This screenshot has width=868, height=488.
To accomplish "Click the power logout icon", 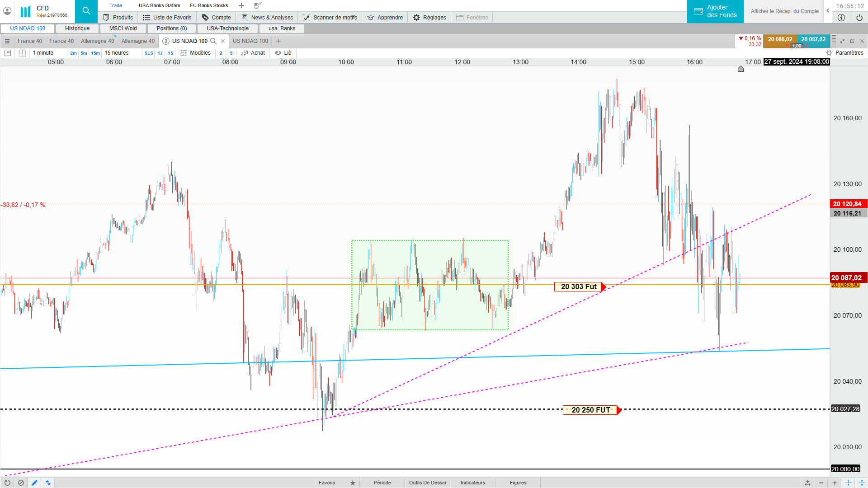I will tap(859, 18).
